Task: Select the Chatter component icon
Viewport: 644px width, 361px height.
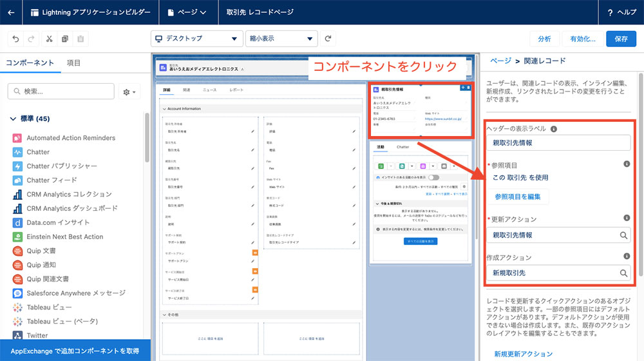Action: click(17, 152)
